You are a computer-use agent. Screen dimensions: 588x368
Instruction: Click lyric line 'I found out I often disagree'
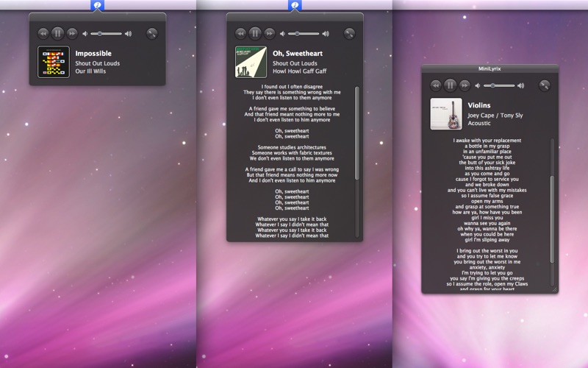tap(292, 87)
